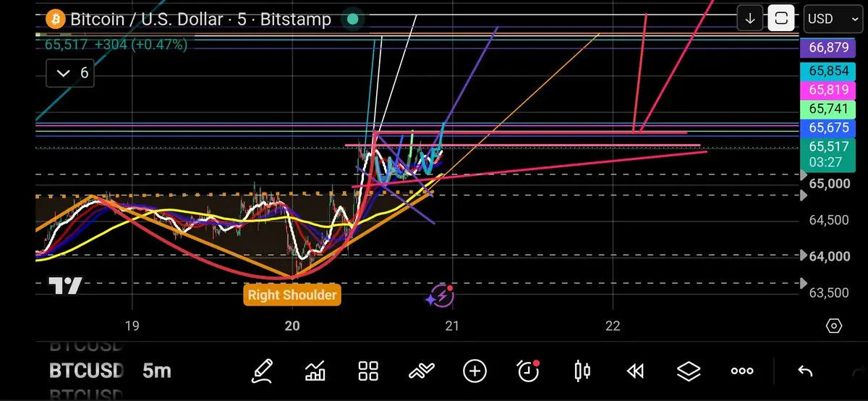Image resolution: width=868 pixels, height=401 pixels.
Task: Expand the indicators legend showing 6
Action: pyautogui.click(x=69, y=73)
